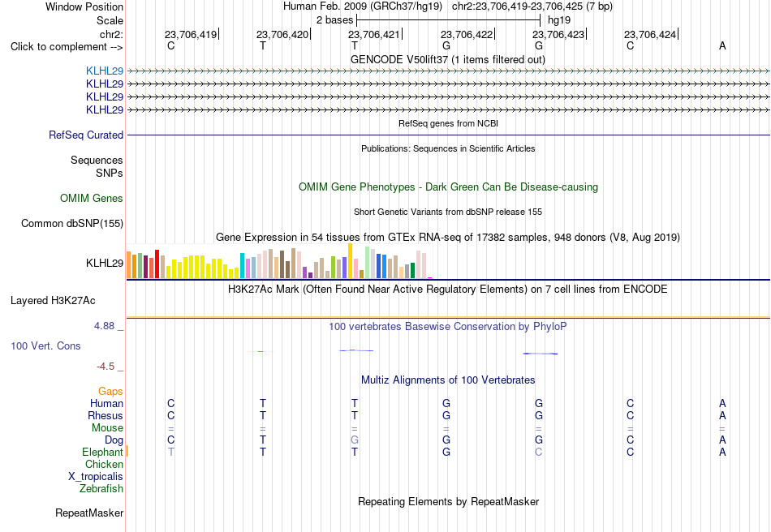Click 'Human Feb. 2009 (GRCh37/hg19)' title
This screenshot has height=532, width=771.
(x=363, y=6)
